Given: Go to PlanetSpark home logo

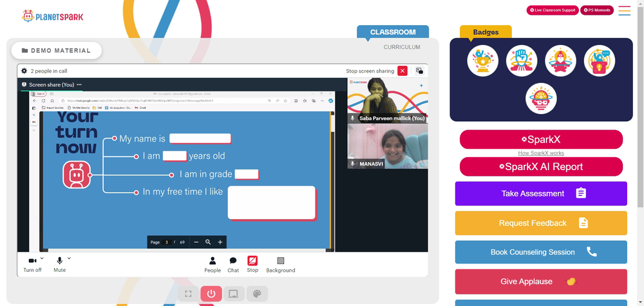Looking at the screenshot, I should point(53,17).
